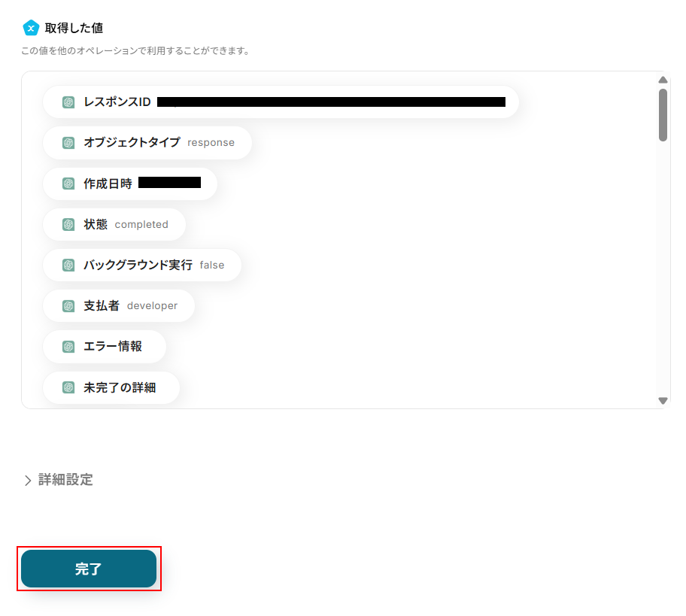Click the ChatGPT icon beside 状態

pos(68,224)
